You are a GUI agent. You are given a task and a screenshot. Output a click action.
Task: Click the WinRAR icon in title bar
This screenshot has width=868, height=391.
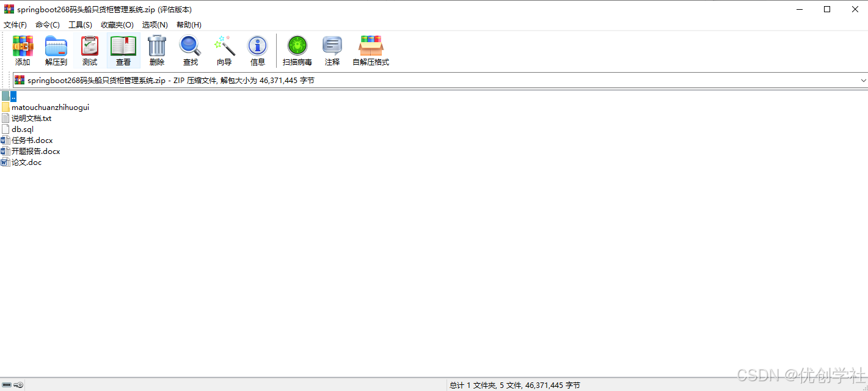9,9
